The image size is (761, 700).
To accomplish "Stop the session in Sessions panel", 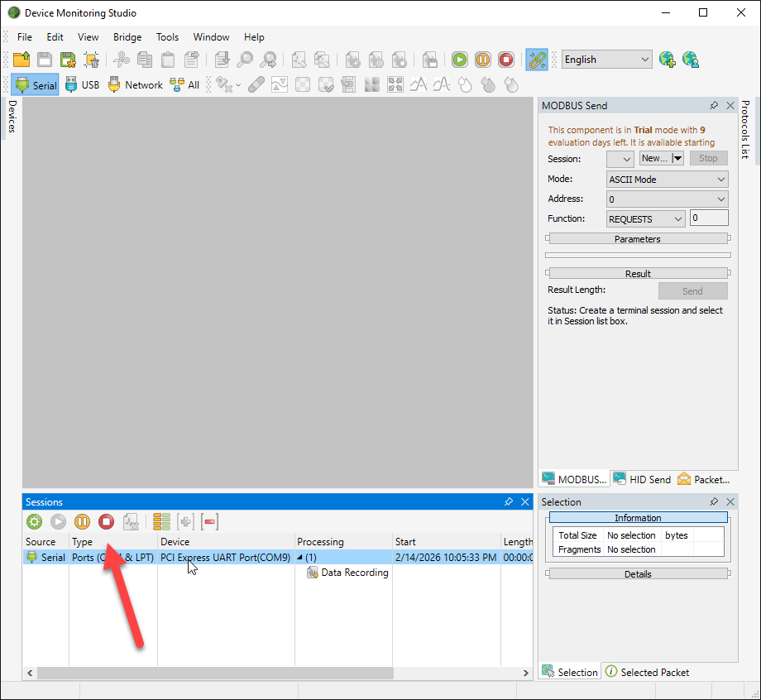I will point(106,521).
